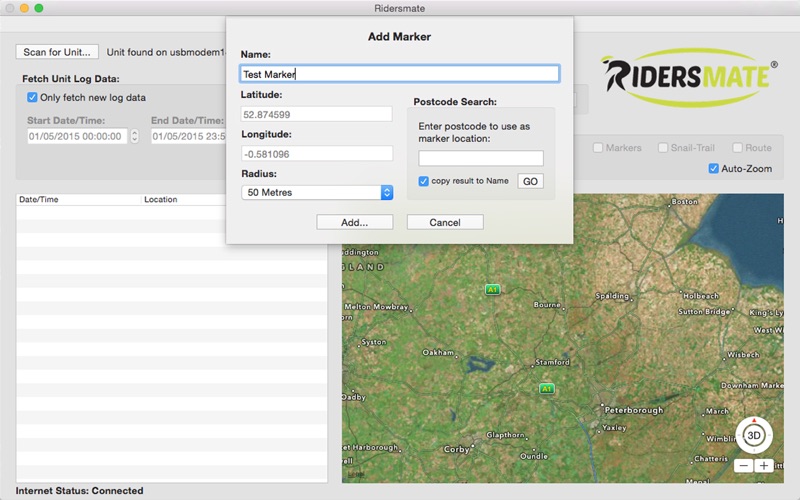Zoom out with the map minus button
800x500 pixels.
click(743, 466)
